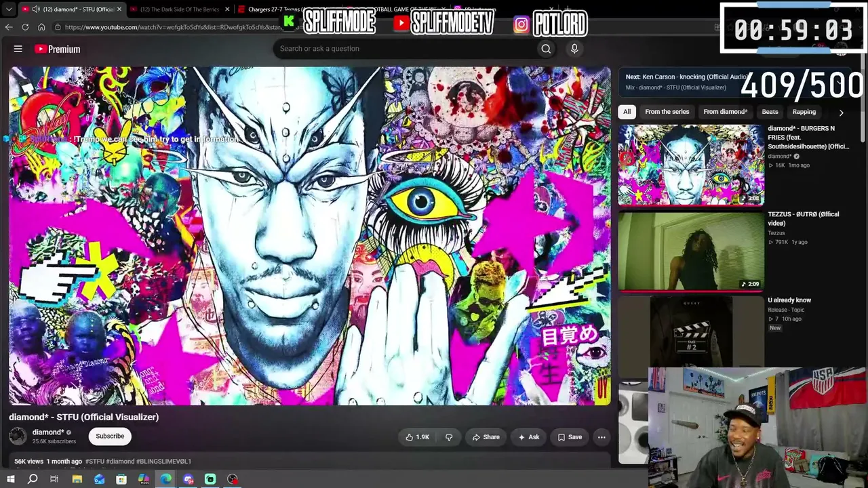This screenshot has height=488, width=868.
Task: Click the #STFU hashtag in description
Action: pyautogui.click(x=95, y=462)
